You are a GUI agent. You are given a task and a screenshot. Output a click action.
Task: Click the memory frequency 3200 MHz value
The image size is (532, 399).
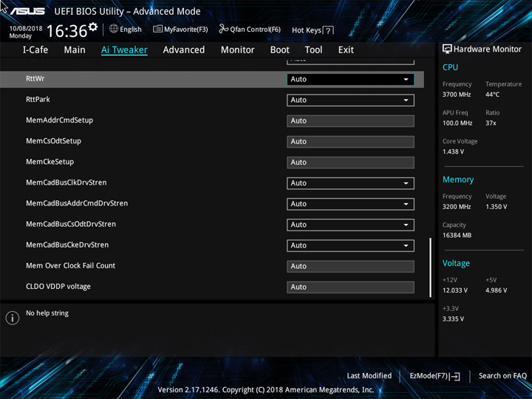coord(457,207)
